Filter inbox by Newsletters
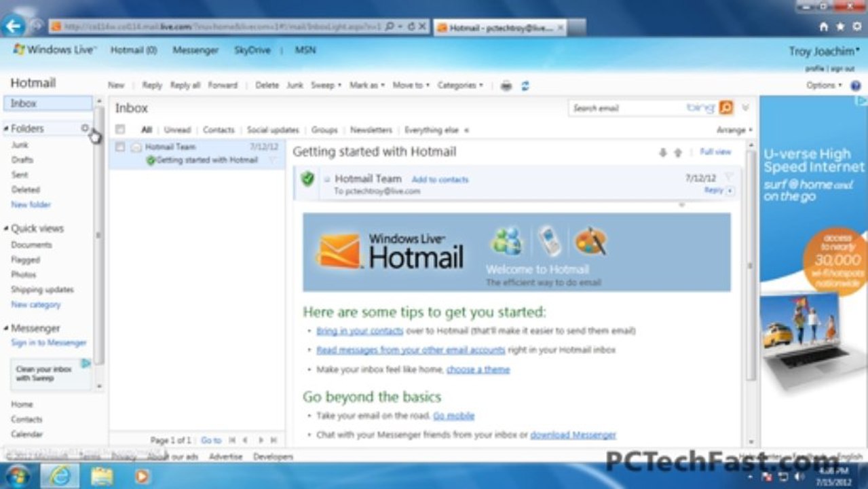The image size is (868, 489). [371, 130]
